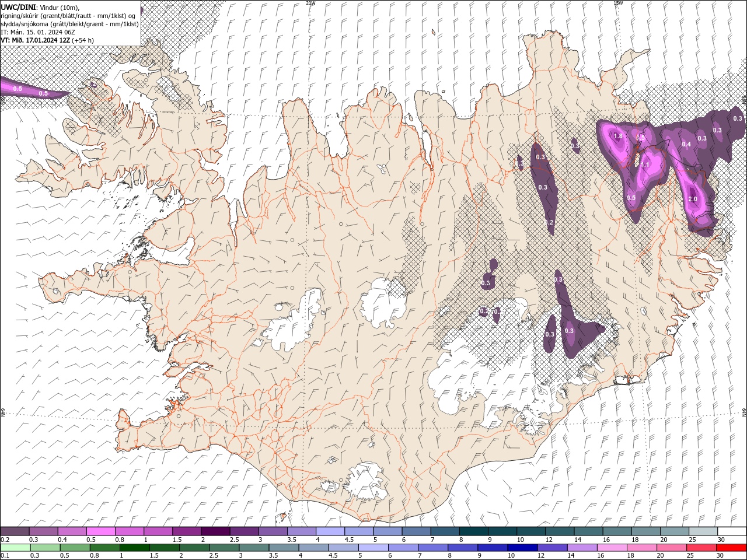747x560 pixels.
Task: Pick the navy blue 10 swatch, lower scale
Action: point(522,548)
